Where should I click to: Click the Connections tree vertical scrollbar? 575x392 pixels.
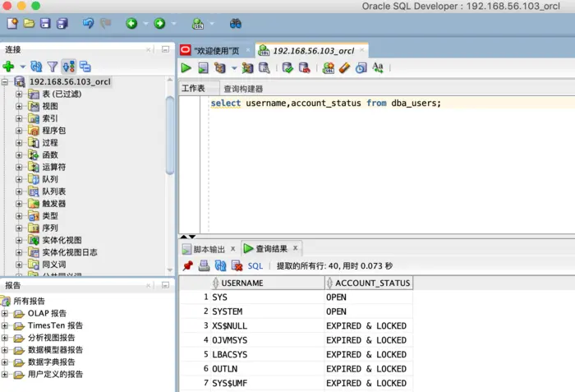point(170,135)
